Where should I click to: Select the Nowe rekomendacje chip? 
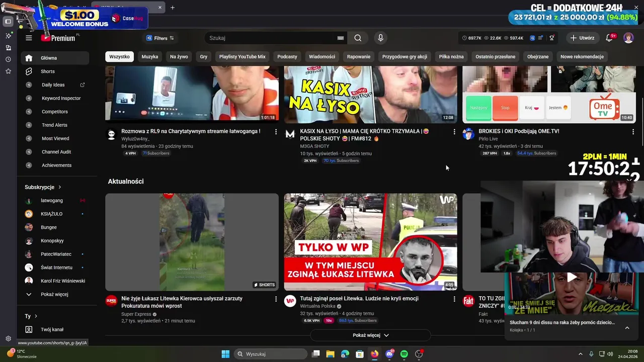click(x=582, y=57)
